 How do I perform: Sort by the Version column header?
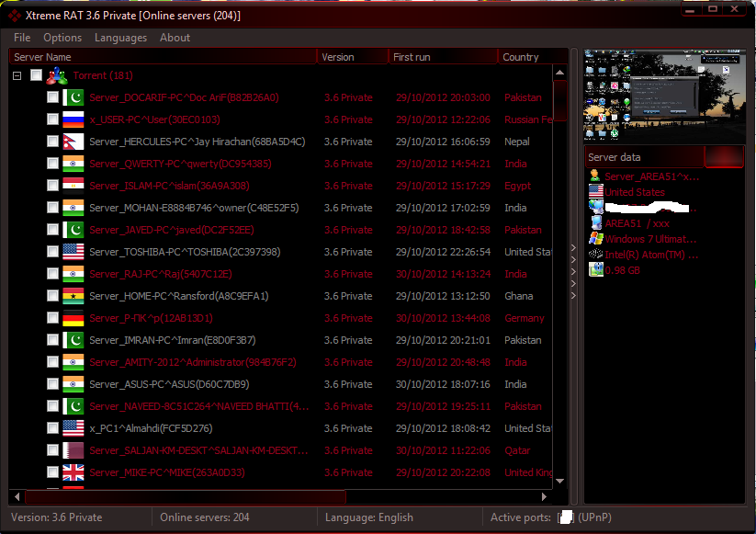tap(353, 57)
